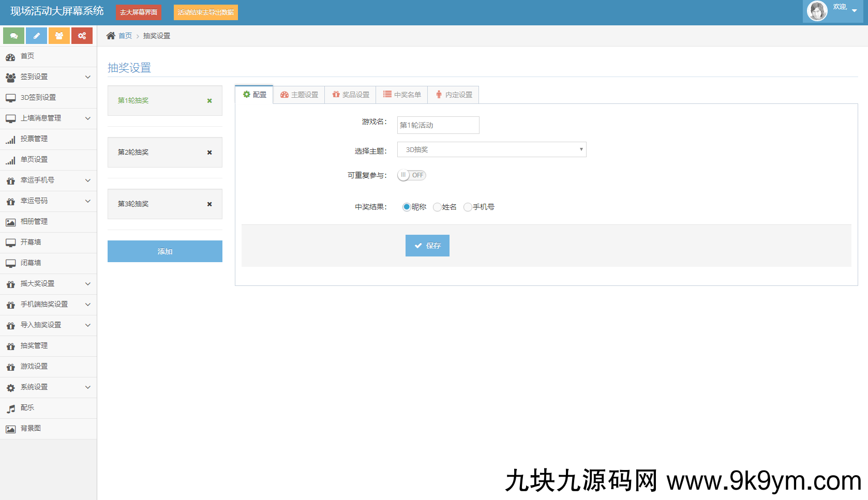Click the 添加 button to add round
Screen dimensions: 868x500
click(x=165, y=251)
